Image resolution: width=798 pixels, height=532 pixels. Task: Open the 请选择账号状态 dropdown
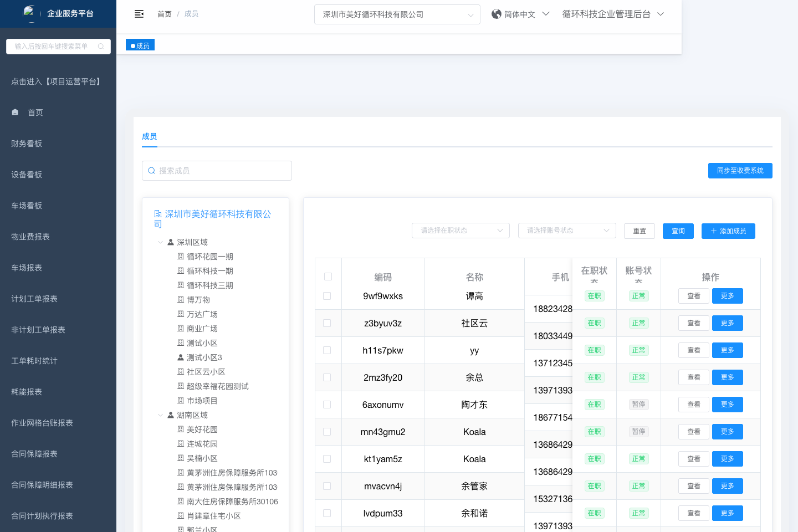tap(567, 231)
